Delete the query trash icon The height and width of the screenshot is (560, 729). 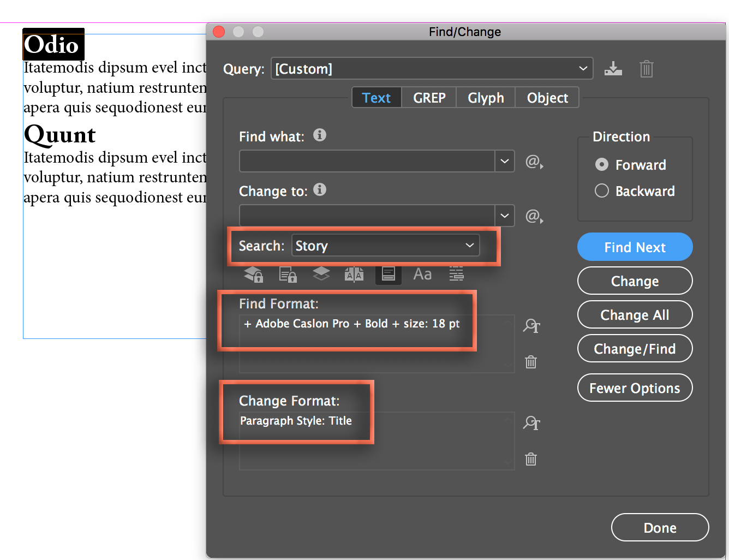click(x=646, y=69)
